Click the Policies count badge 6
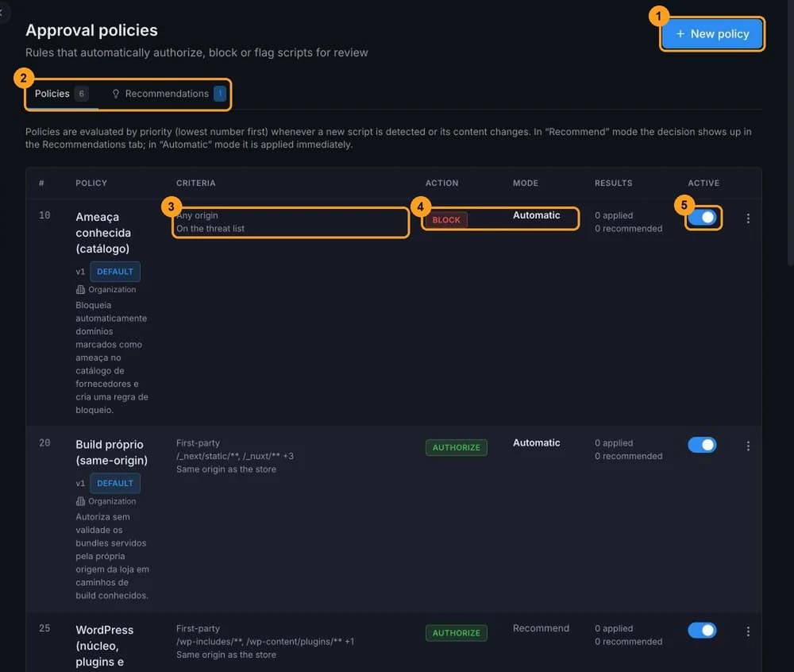 point(81,94)
